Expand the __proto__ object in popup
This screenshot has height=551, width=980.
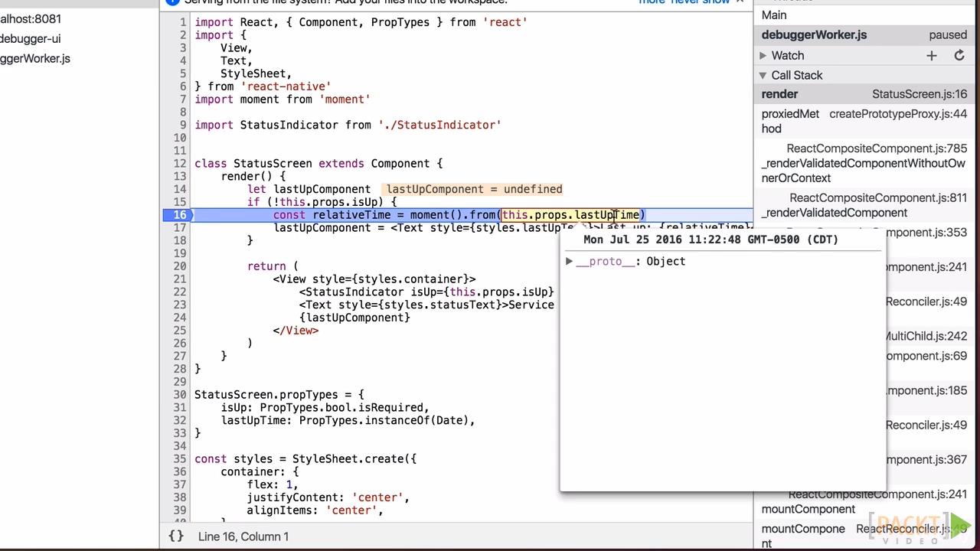[569, 261]
